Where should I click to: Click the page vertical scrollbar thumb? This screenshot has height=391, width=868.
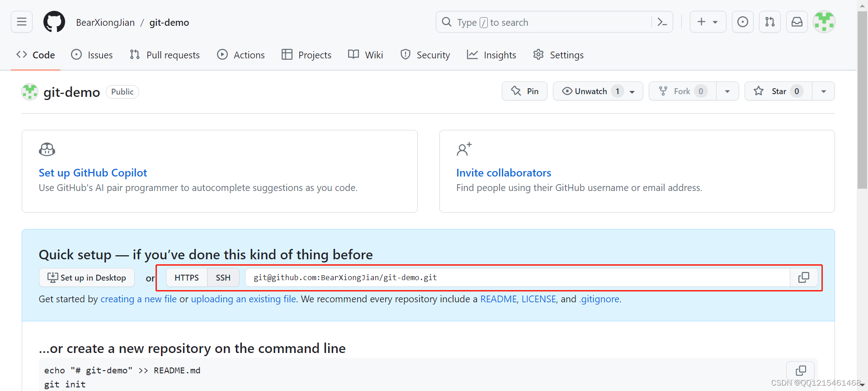tap(863, 100)
